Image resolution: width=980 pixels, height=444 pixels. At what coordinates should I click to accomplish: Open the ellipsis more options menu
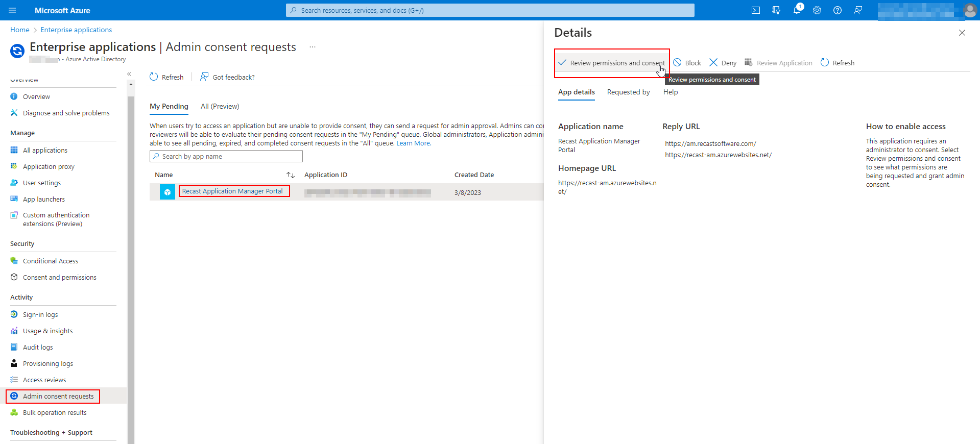pos(313,47)
